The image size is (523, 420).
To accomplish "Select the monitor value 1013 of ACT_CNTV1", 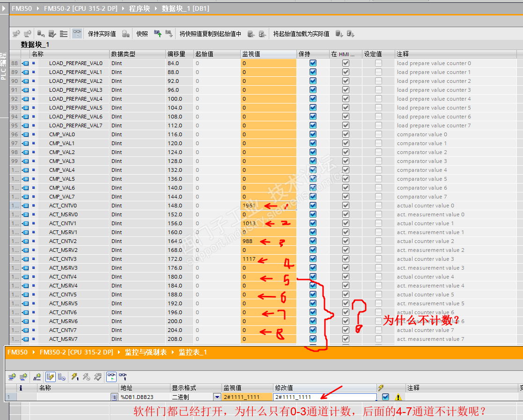I will point(249,223).
